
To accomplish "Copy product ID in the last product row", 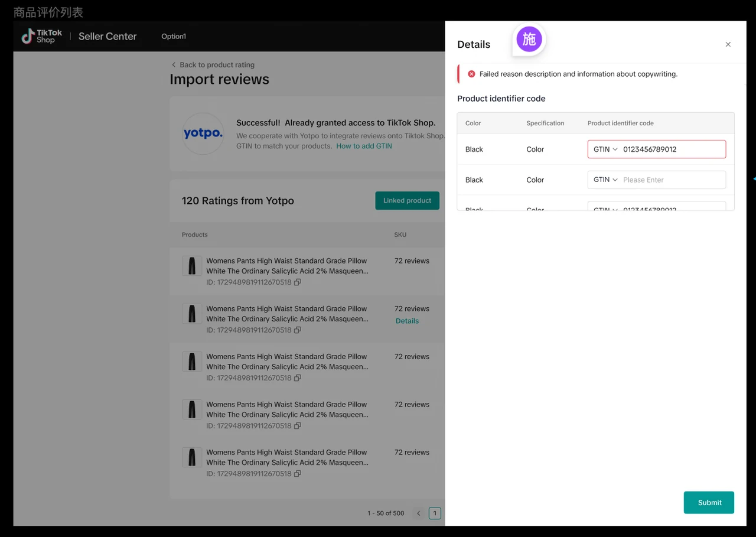I will [298, 474].
